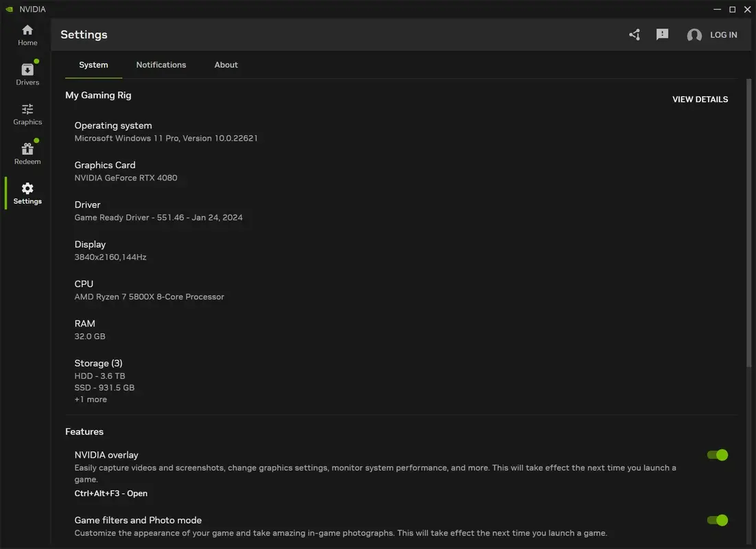Open the Graphics section
This screenshot has height=549, width=756.
coord(27,113)
